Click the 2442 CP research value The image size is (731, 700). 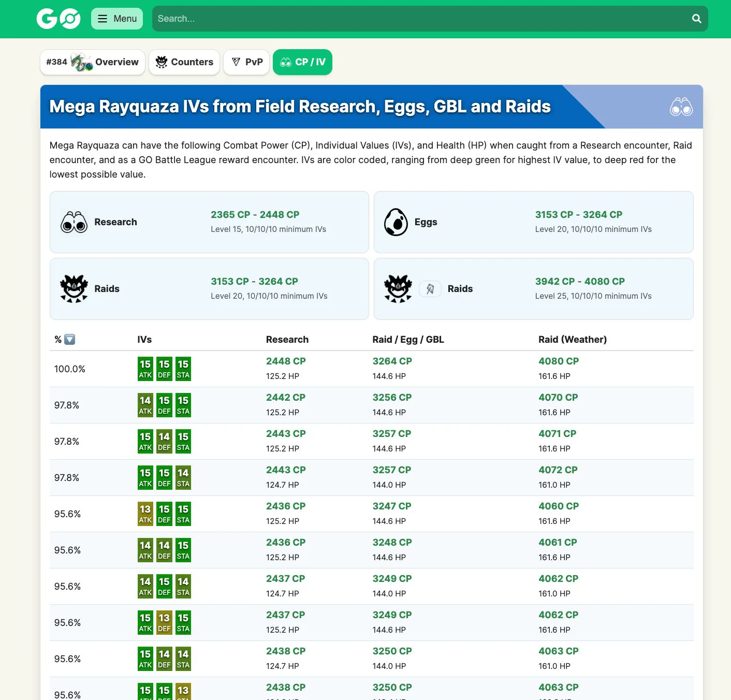(286, 398)
